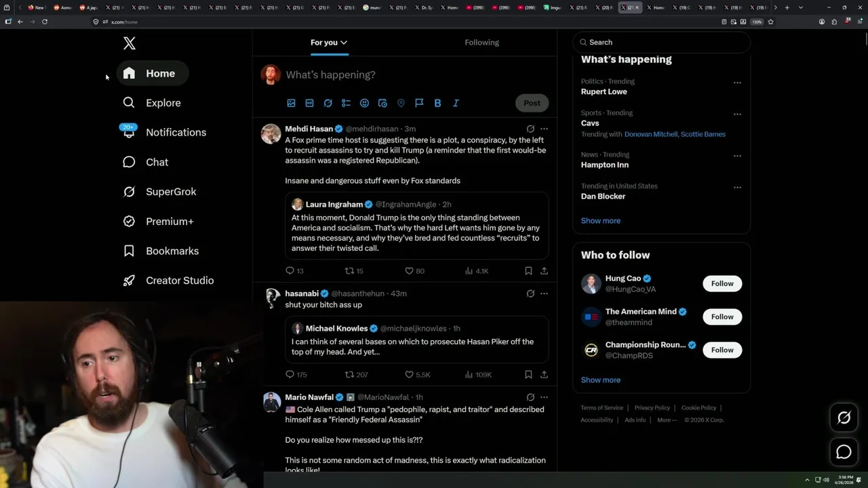The width and height of the screenshot is (868, 488).
Task: Follow The American Mind
Action: [722, 317]
